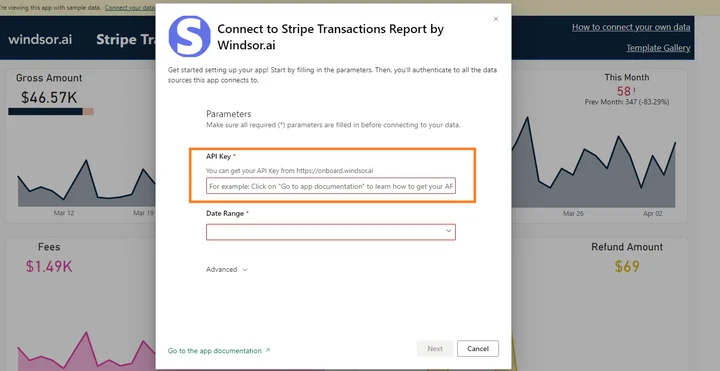This screenshot has height=371, width=720.
Task: Click Connect your data link in banner
Action: coord(129,7)
